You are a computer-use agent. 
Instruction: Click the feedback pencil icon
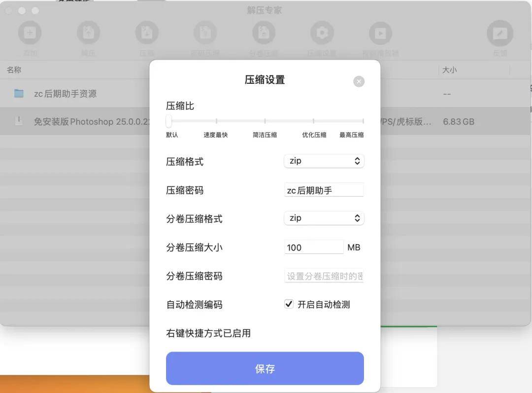500,34
